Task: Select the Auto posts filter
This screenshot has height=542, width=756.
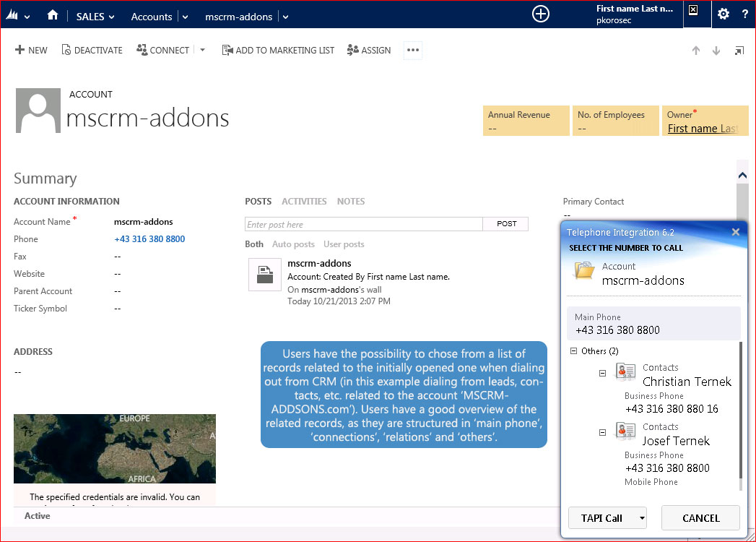Action: (x=293, y=244)
